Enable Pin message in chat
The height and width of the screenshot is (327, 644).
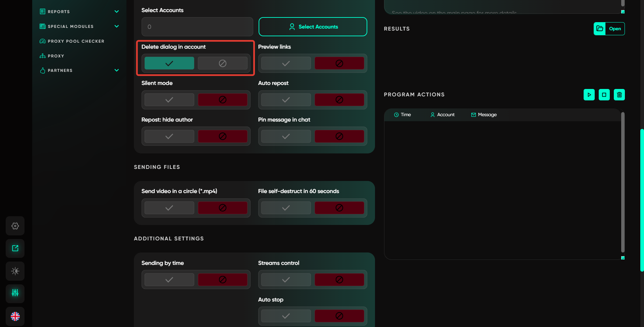286,136
